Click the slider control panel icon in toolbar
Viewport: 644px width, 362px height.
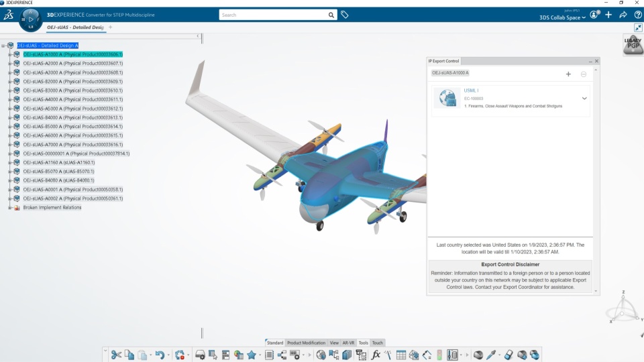click(452, 355)
